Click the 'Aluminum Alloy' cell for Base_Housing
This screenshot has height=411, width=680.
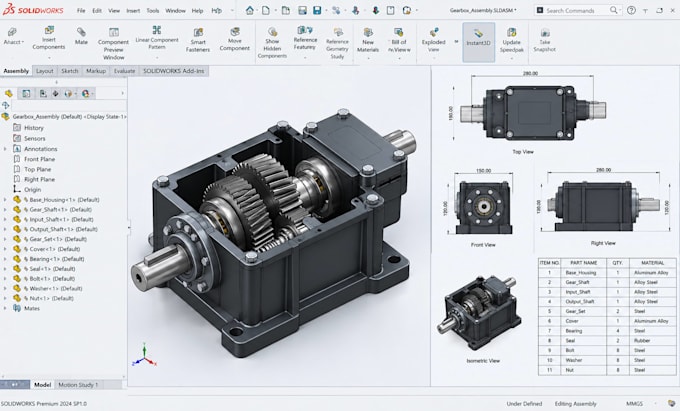click(x=652, y=273)
